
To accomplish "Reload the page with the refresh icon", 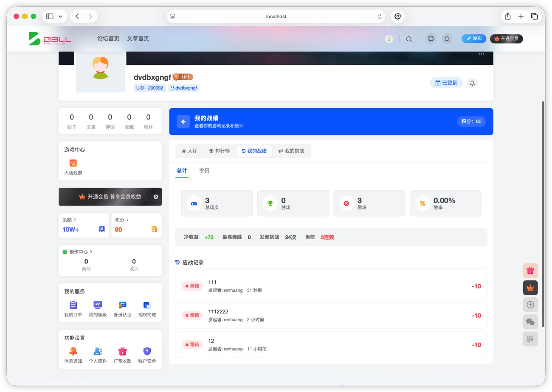I will (x=380, y=17).
